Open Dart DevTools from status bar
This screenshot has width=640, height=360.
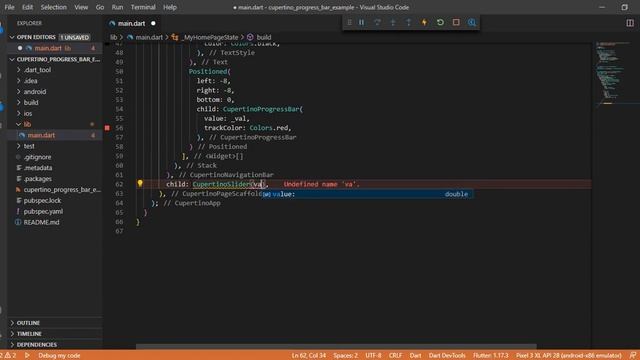(x=447, y=356)
